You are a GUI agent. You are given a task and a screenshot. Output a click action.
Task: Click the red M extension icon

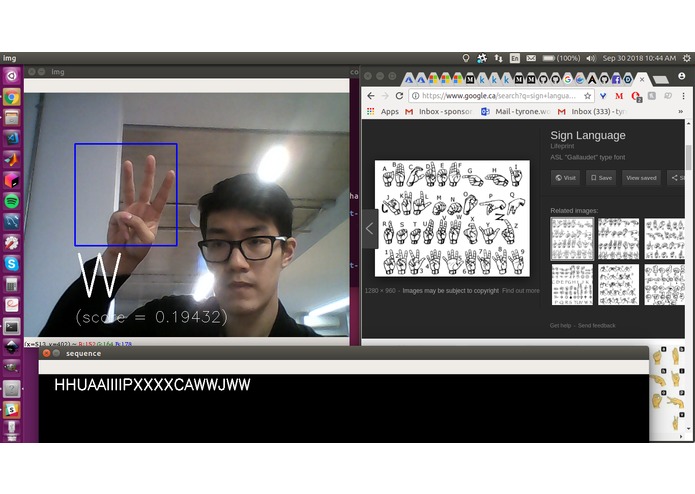point(619,96)
